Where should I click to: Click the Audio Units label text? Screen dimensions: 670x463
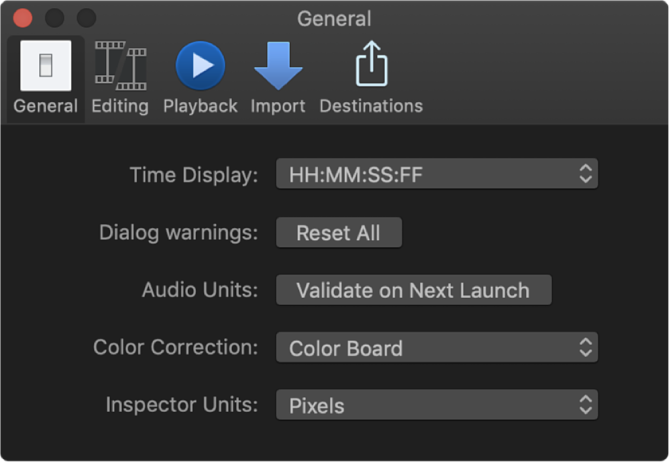pos(200,290)
